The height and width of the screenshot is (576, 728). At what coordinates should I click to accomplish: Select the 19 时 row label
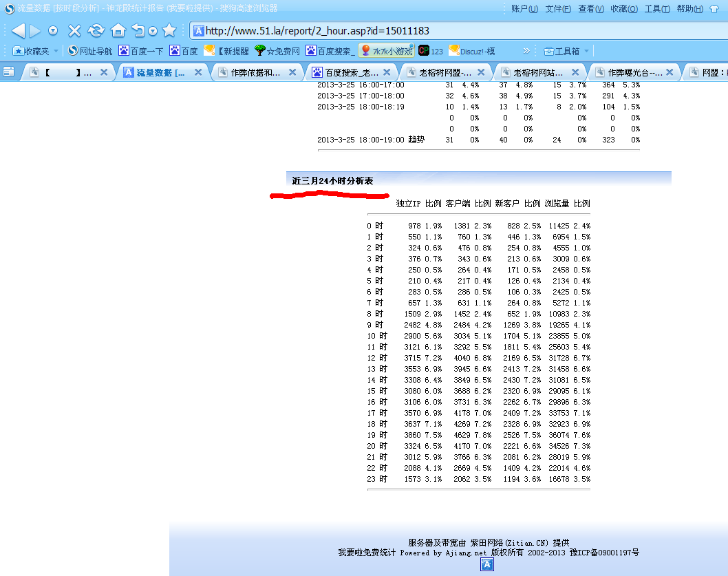[377, 435]
